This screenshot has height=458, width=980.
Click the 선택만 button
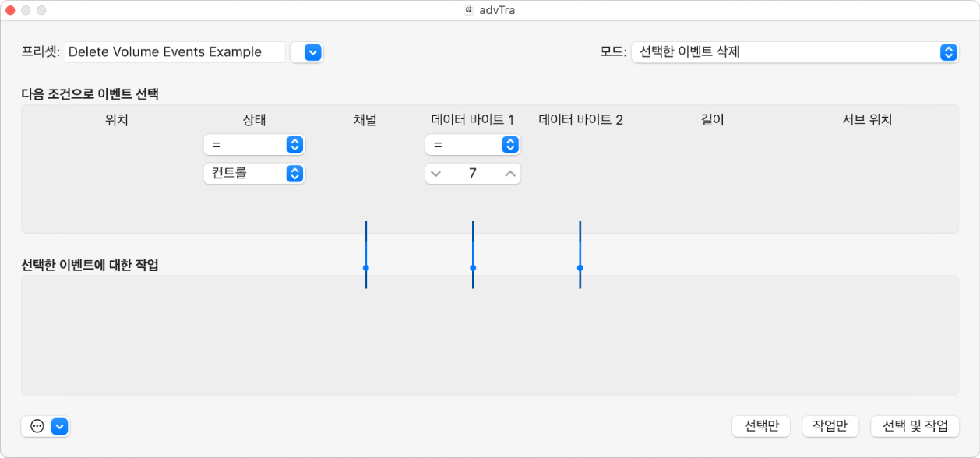pyautogui.click(x=761, y=426)
